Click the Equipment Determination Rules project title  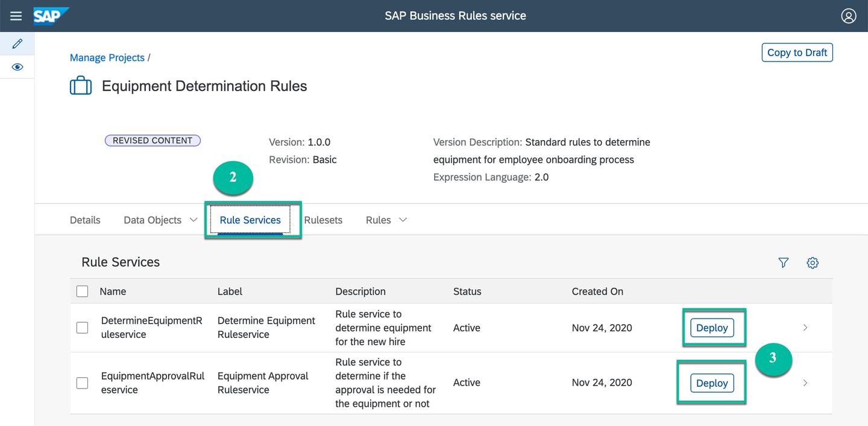pos(204,86)
